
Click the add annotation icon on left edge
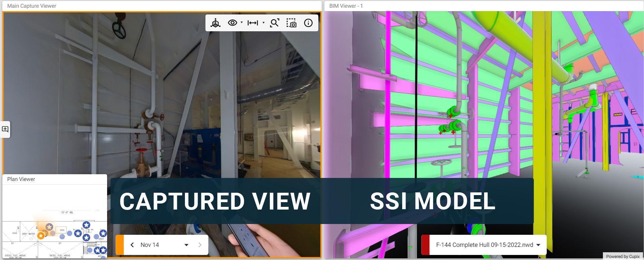pos(5,129)
